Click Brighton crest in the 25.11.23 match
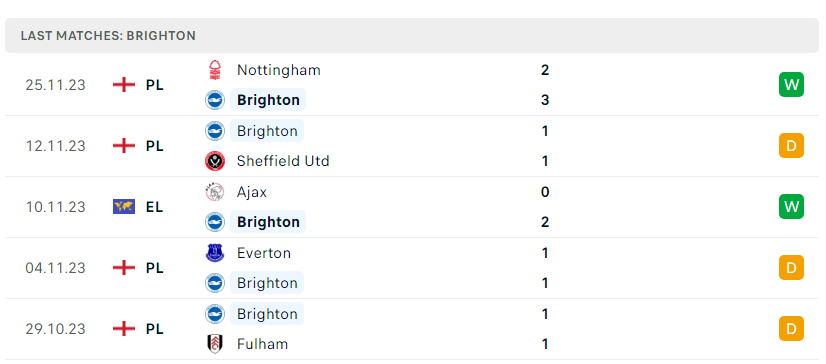The image size is (826, 364). (214, 100)
